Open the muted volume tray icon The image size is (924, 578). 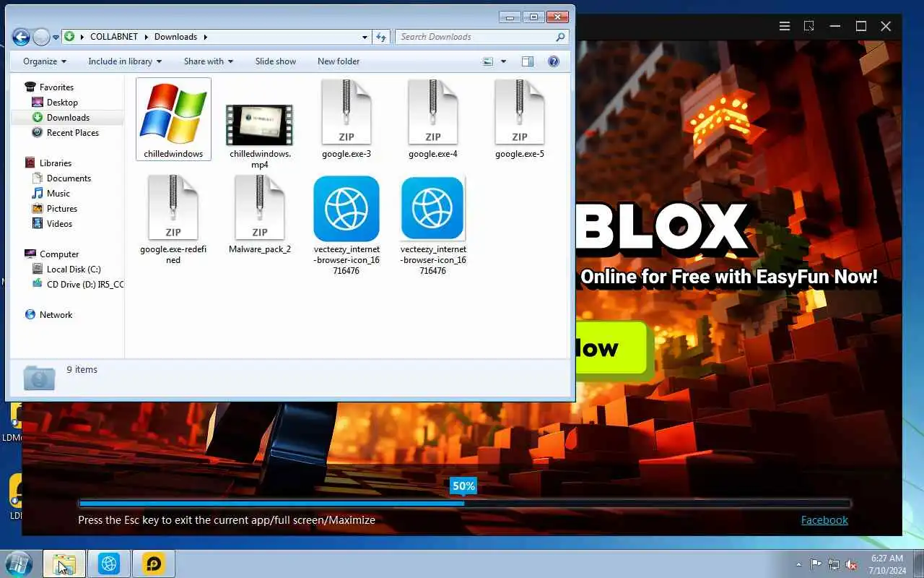(x=852, y=564)
